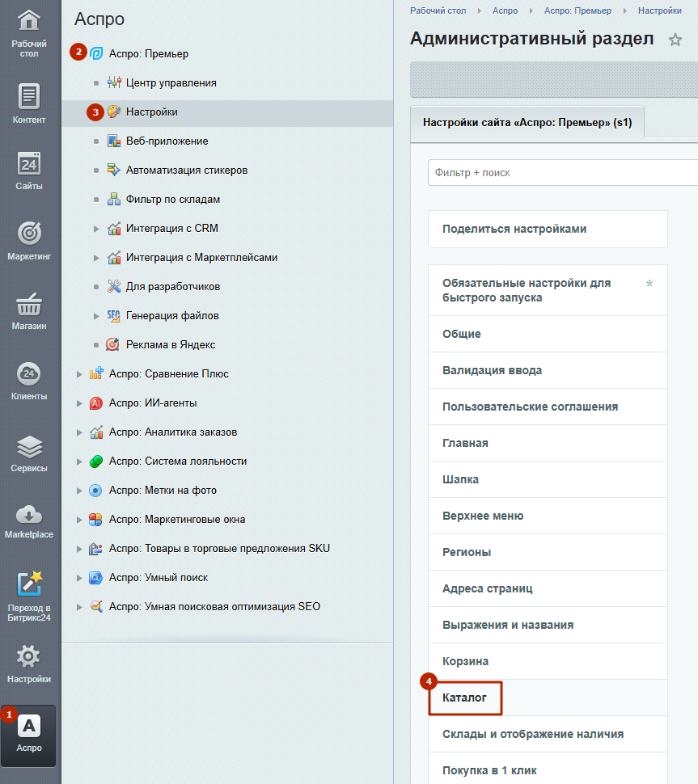Open the Контент sidebar section
698x784 pixels.
[x=29, y=103]
